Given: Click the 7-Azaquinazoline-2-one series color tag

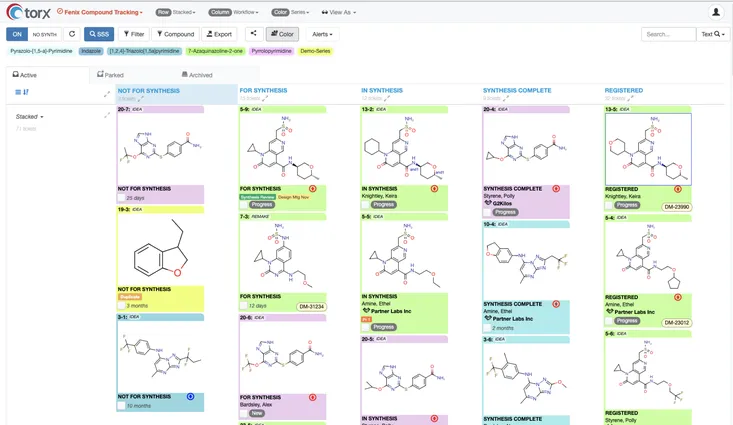Looking at the screenshot, I should [x=216, y=51].
